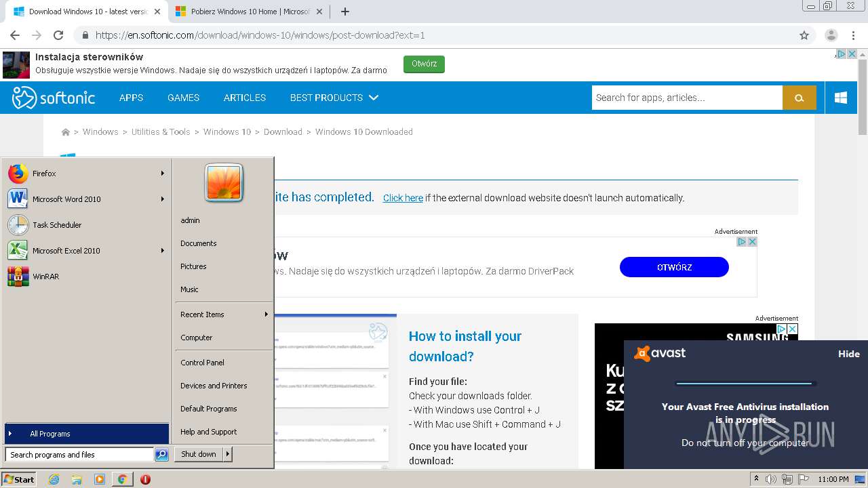Open APPS in Softonic navigation
868x488 pixels.
pos(131,98)
